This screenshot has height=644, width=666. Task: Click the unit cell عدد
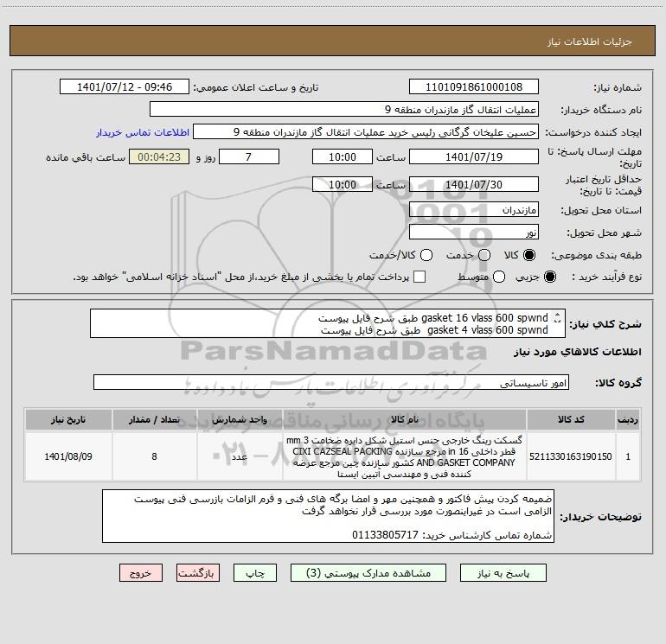pos(240,456)
